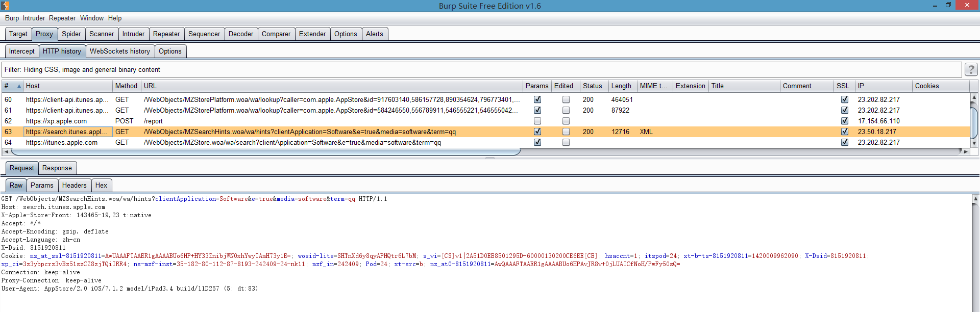980x312 pixels.
Task: Sort by the Status column header
Action: [594, 86]
